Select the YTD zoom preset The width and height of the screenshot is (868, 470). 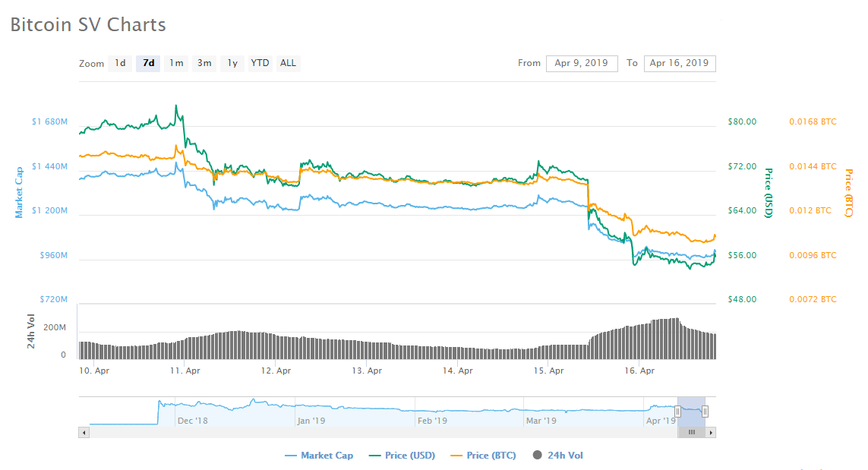click(259, 63)
